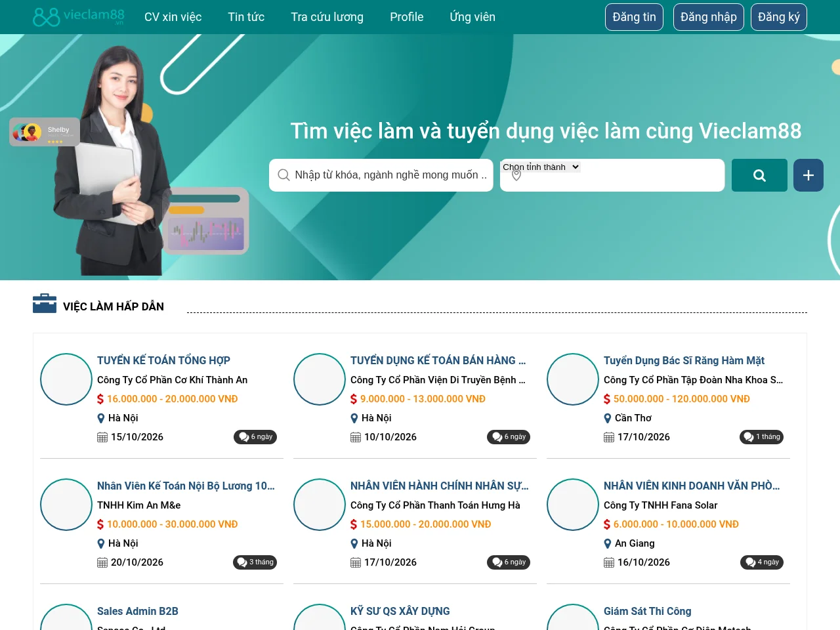Click company name Công Ty TNHH Fana Solar
This screenshot has height=630, width=840.
(x=660, y=505)
